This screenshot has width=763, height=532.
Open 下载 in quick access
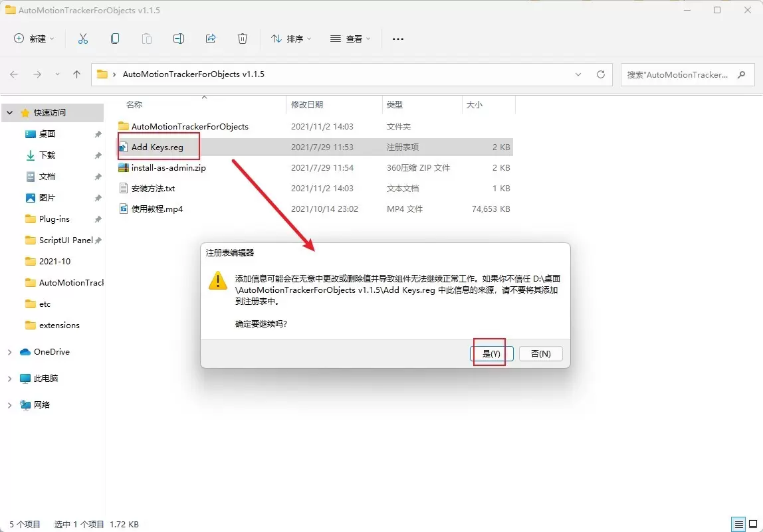[x=47, y=155]
